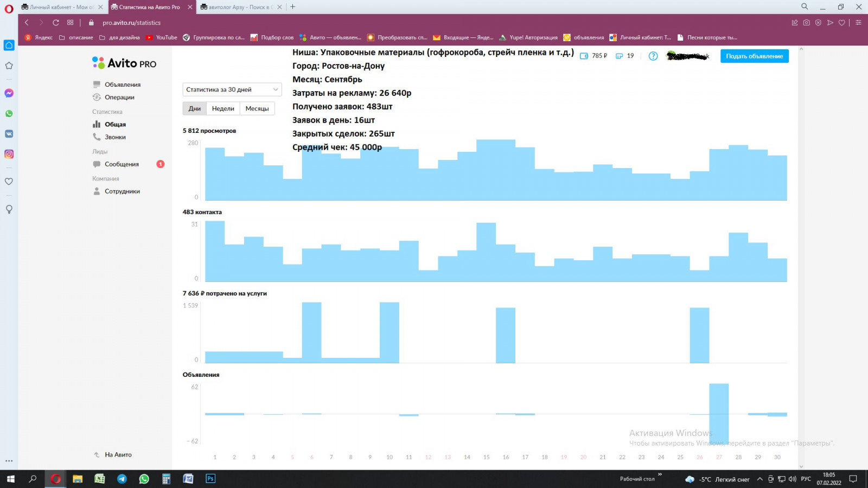Click the 5 812 просмотров chart heading
The height and width of the screenshot is (488, 868).
[x=209, y=131]
